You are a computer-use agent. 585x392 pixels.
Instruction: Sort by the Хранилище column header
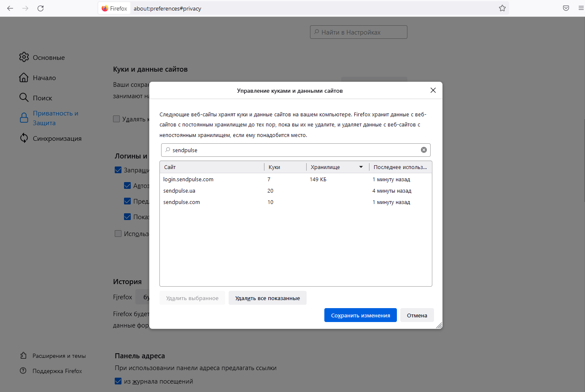click(x=337, y=167)
